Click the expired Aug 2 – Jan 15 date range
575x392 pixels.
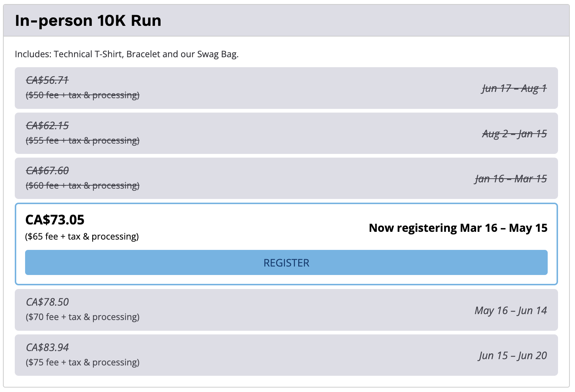tap(514, 134)
